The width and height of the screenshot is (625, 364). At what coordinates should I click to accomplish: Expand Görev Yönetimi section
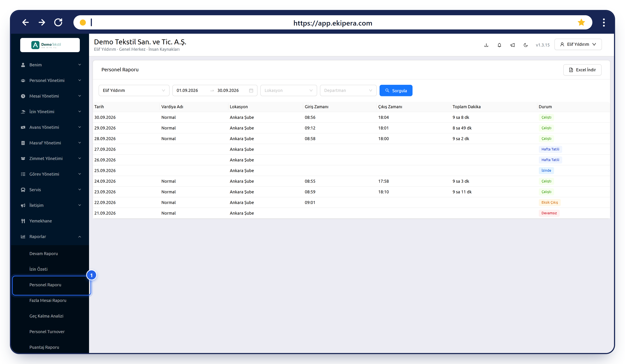pos(50,174)
